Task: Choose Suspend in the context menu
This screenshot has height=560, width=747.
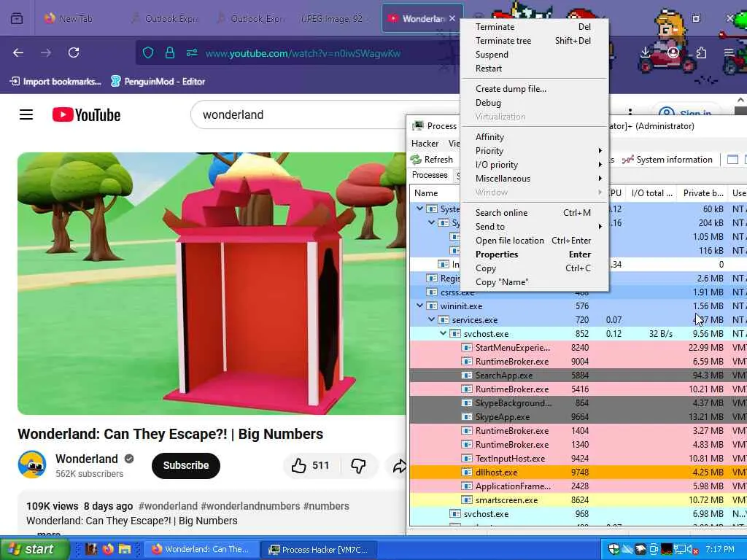Action: click(535, 54)
